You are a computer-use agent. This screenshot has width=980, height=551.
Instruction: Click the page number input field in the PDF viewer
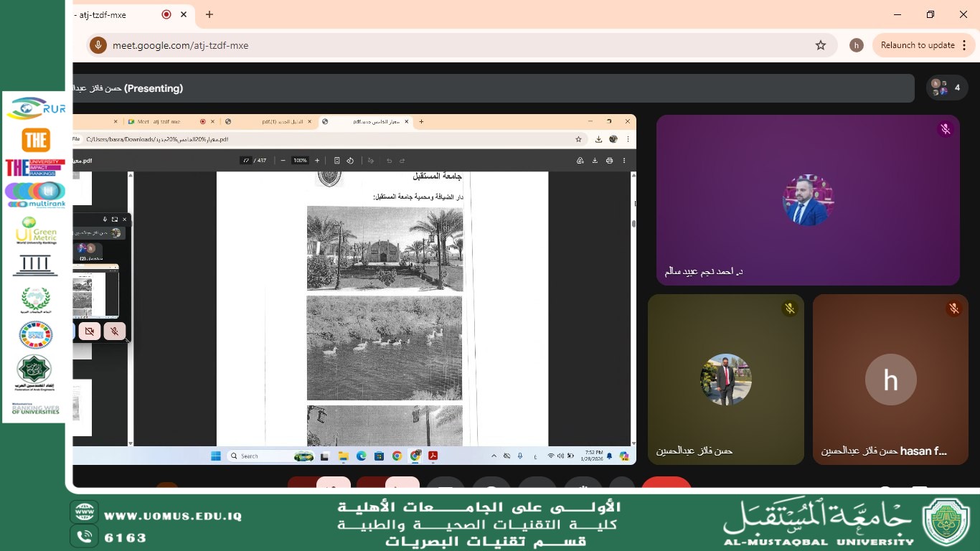(x=246, y=160)
